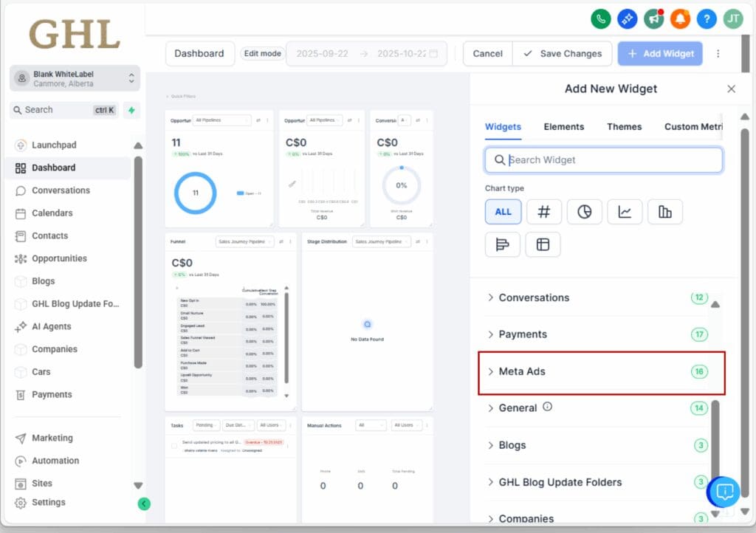Expand the Payments widget category

point(524,334)
